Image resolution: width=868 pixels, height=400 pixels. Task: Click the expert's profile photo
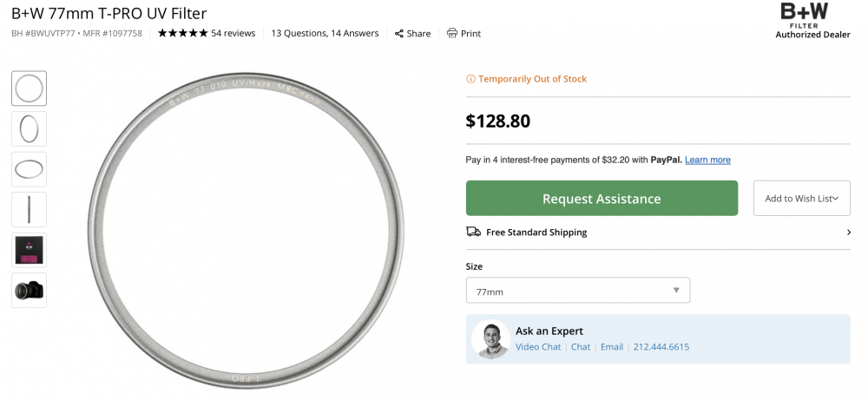490,339
